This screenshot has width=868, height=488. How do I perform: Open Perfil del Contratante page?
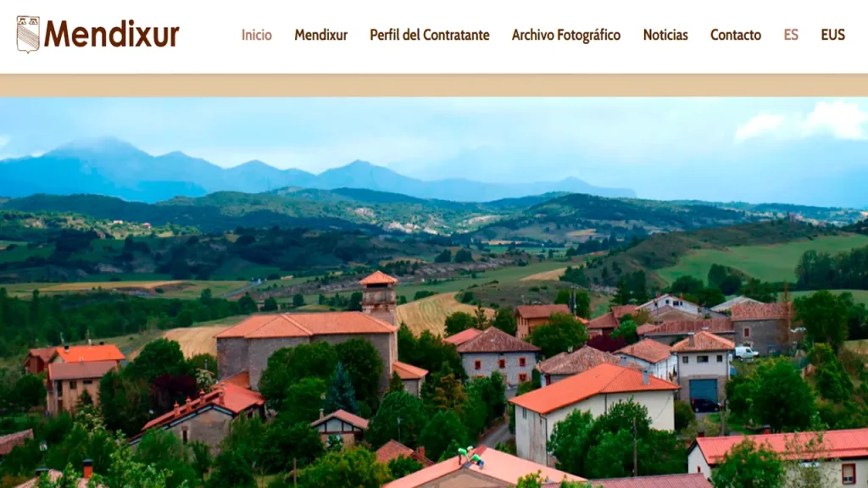tap(430, 35)
